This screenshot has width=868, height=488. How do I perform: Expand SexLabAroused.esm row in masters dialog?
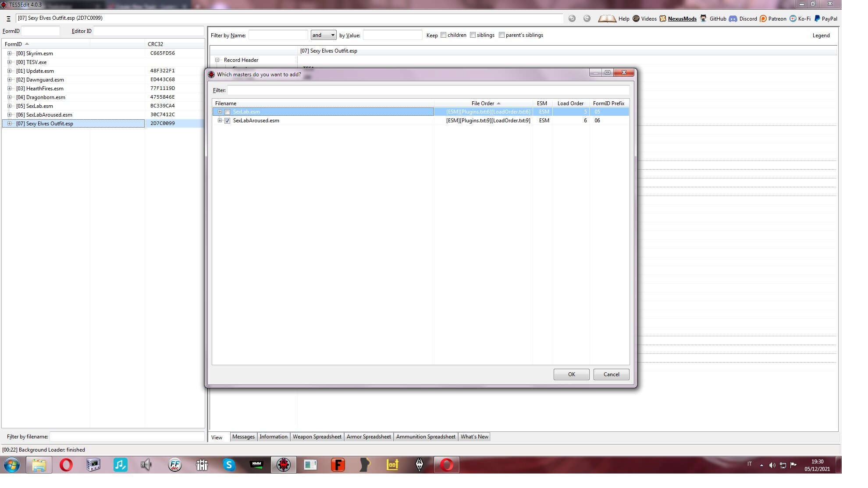[x=220, y=121]
